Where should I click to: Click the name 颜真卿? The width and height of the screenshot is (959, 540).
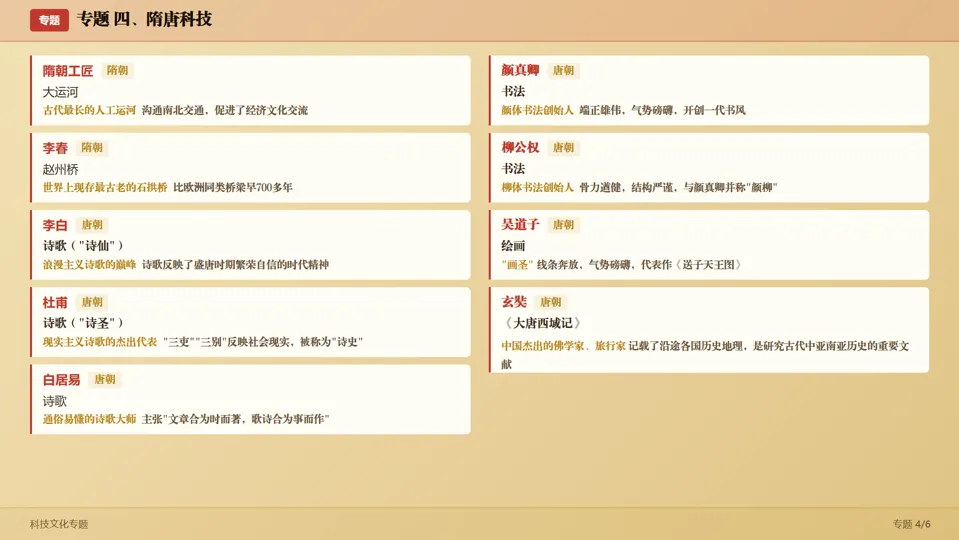click(x=520, y=70)
